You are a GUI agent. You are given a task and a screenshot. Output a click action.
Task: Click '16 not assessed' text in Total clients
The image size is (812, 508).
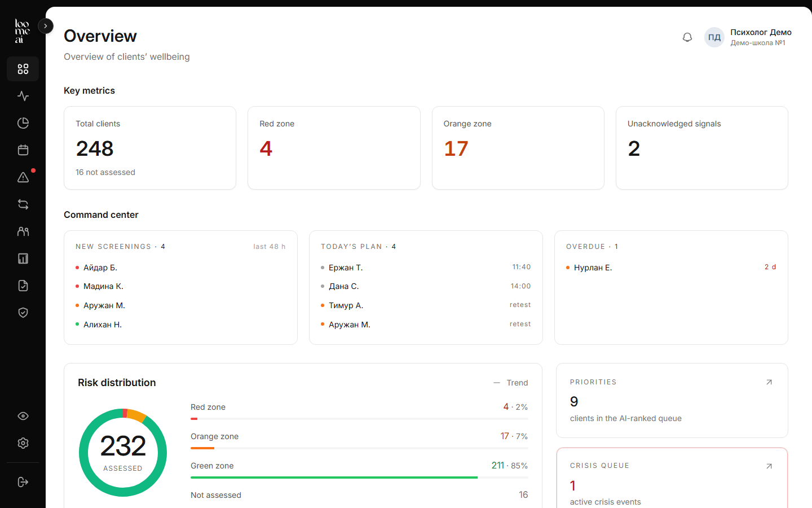[105, 172]
